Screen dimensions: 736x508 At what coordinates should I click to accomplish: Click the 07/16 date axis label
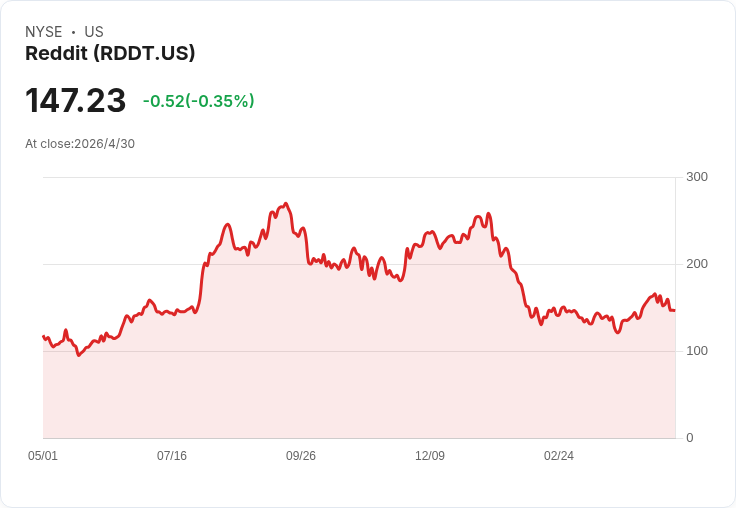pyautogui.click(x=172, y=455)
